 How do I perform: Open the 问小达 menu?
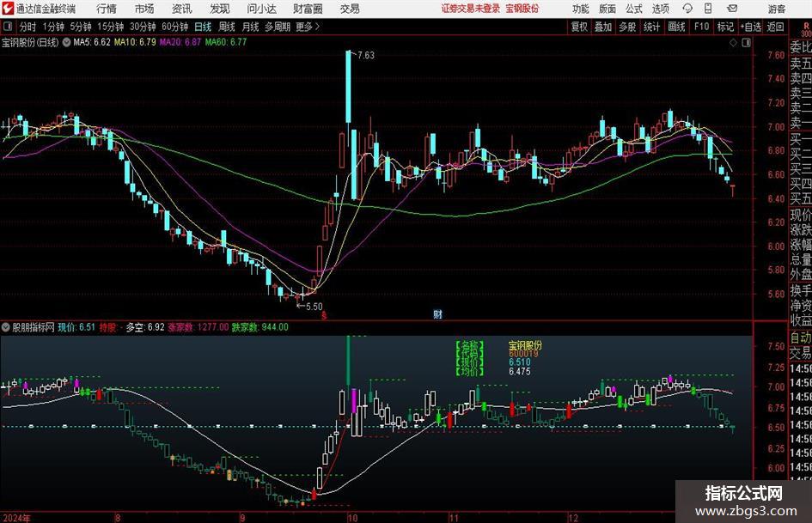tap(261, 9)
